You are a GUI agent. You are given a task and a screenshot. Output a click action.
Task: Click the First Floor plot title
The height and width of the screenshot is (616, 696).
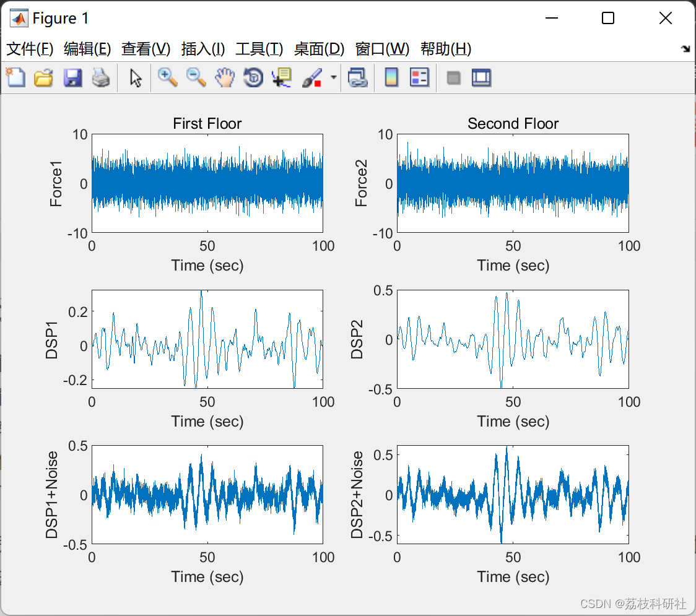(x=207, y=123)
